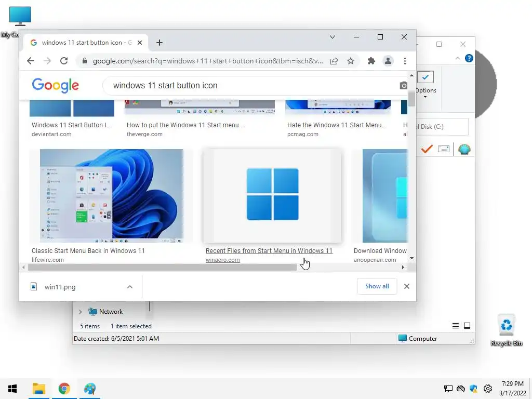Click the winaero.com source link

click(222, 260)
